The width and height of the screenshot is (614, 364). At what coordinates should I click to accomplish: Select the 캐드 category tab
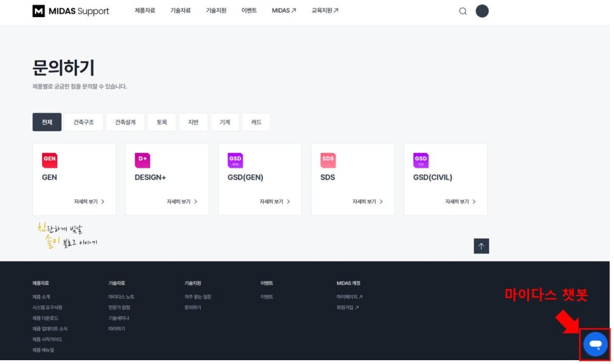pos(256,122)
